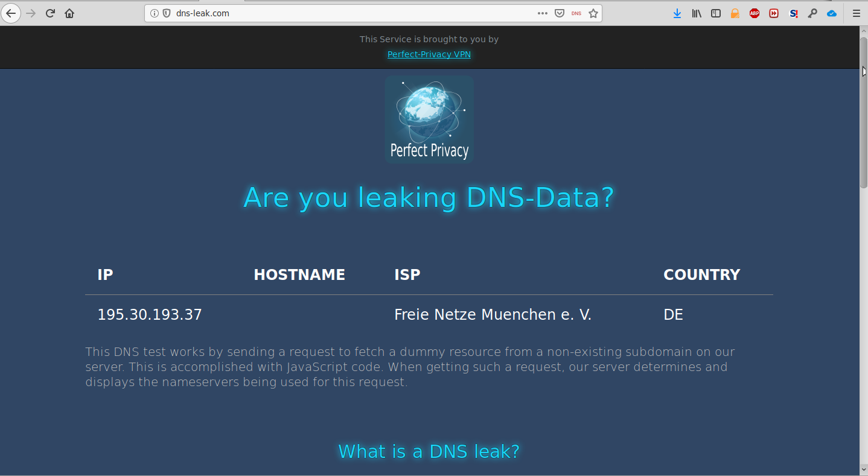Show site information via the info icon
The image size is (868, 476).
[155, 13]
